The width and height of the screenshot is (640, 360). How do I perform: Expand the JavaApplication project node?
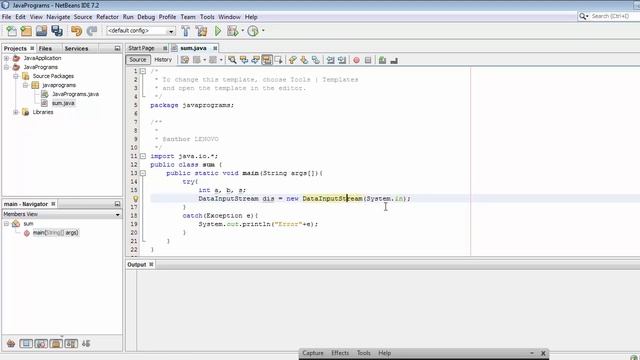click(7, 58)
